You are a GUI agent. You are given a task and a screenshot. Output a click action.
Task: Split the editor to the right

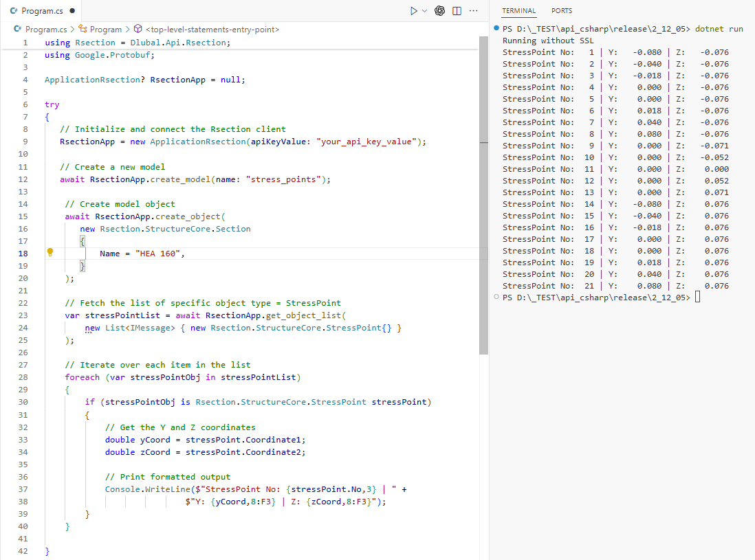pos(457,11)
